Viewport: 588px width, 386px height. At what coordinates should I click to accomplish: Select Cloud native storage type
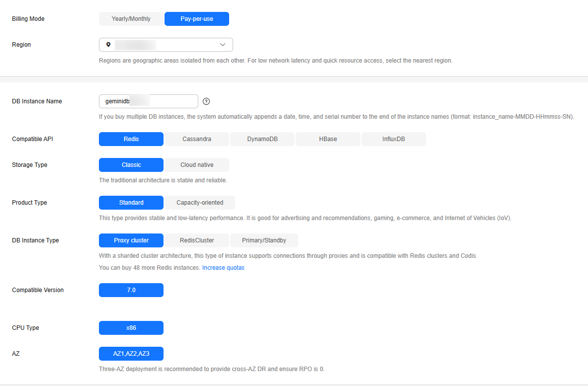point(197,165)
